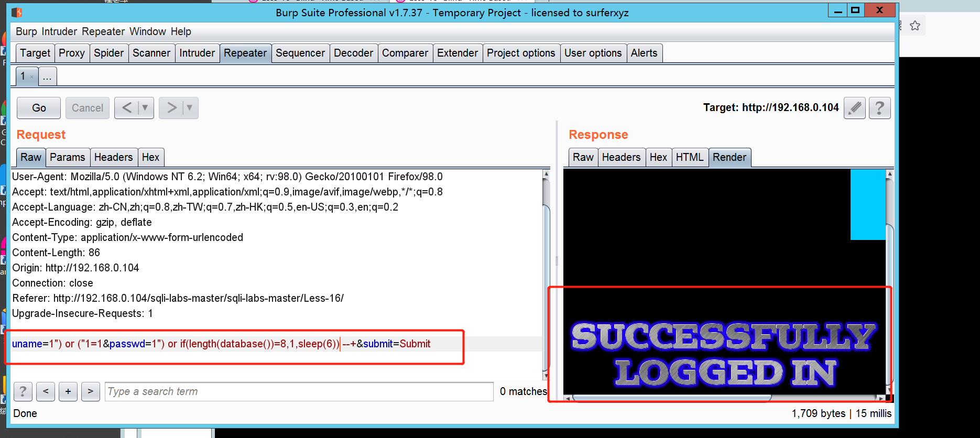Focus the 'Type a search term' field
This screenshot has height=438, width=980.
tap(299, 391)
